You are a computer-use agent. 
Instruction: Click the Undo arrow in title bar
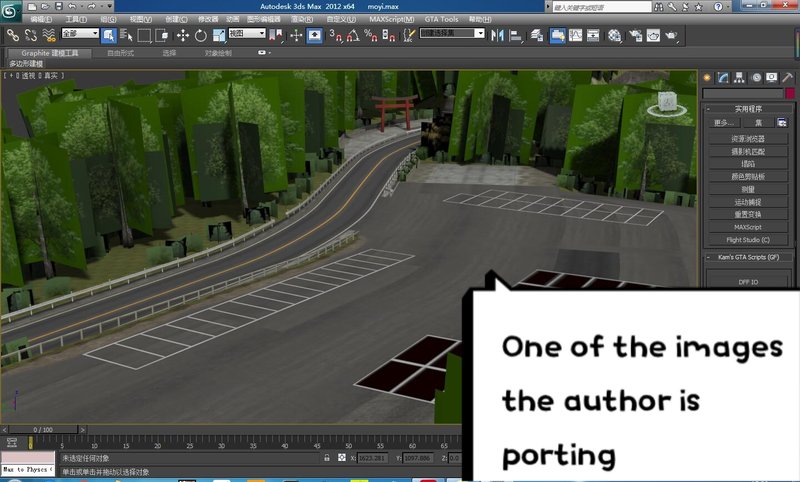click(71, 7)
